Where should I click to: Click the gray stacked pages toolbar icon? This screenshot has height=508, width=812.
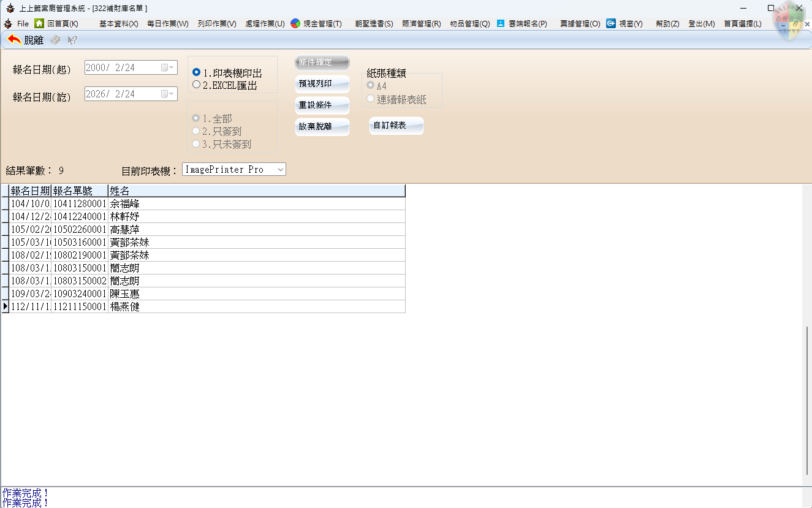[x=56, y=40]
